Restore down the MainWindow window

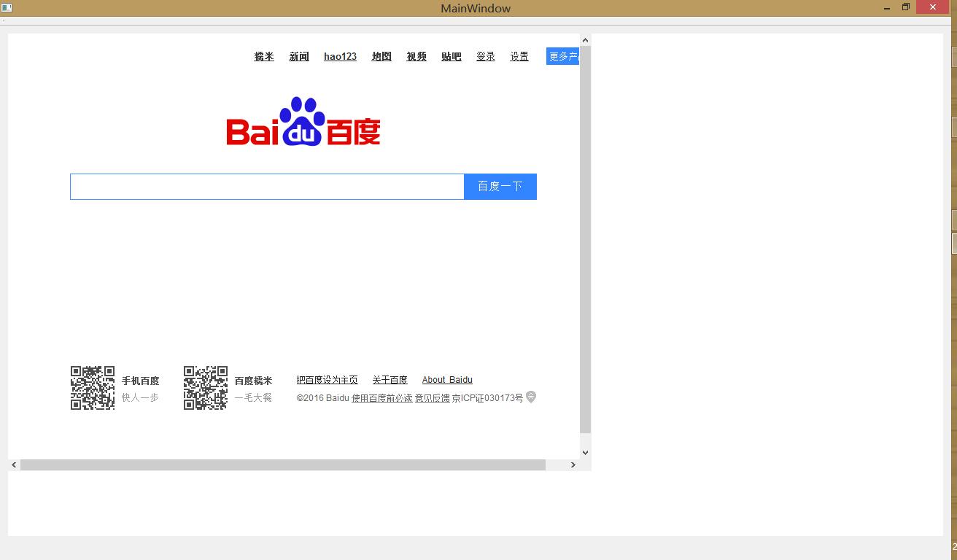(x=906, y=7)
